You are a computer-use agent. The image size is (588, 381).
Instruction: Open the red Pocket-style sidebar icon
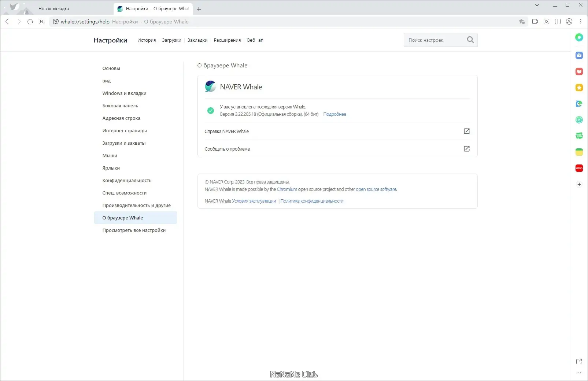tap(579, 71)
